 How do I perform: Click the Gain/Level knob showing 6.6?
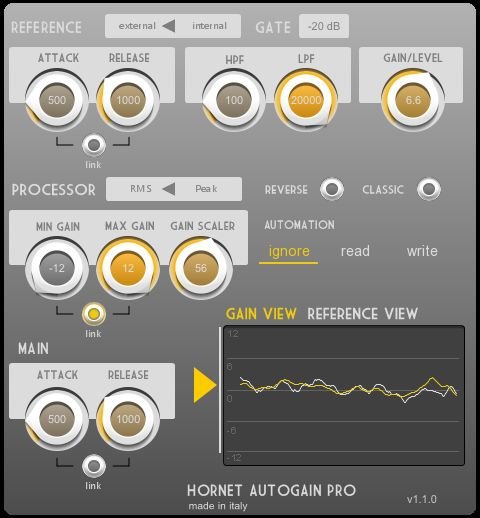[413, 100]
